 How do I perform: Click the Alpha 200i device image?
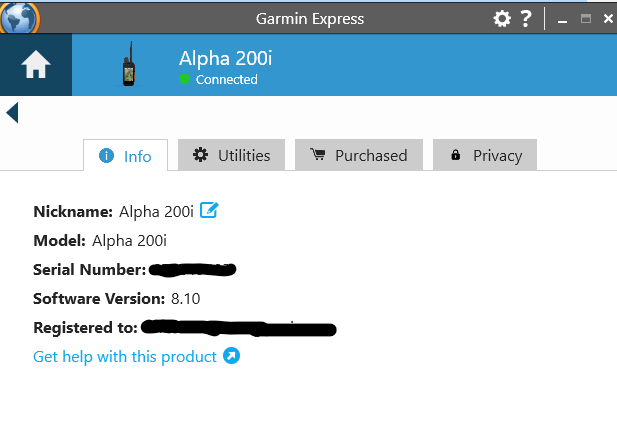point(129,64)
